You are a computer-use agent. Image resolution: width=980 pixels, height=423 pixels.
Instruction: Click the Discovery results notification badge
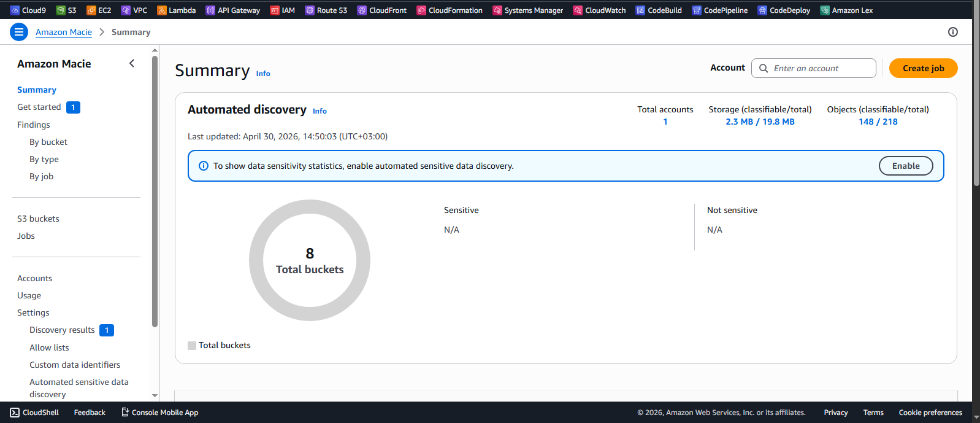pos(107,330)
